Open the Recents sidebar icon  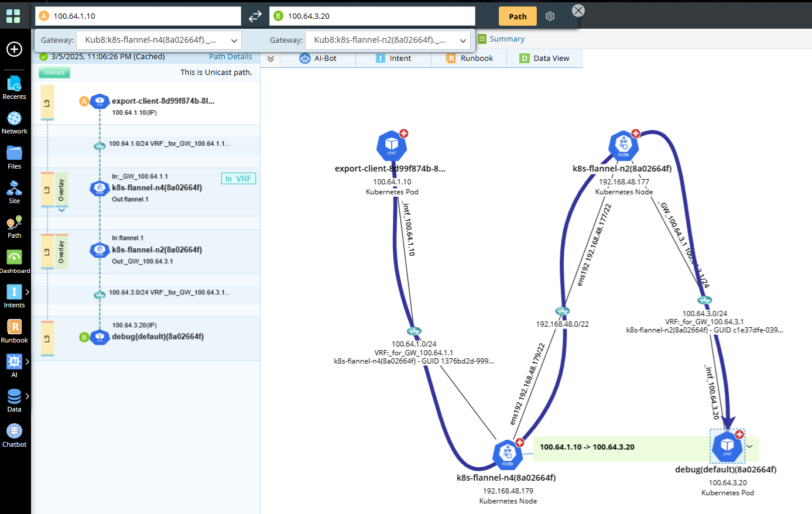click(x=14, y=88)
